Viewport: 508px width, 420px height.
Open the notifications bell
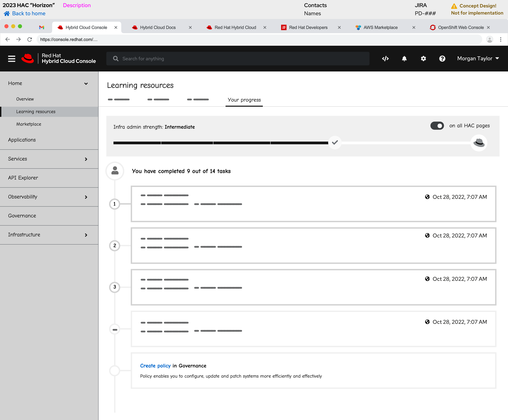click(404, 59)
